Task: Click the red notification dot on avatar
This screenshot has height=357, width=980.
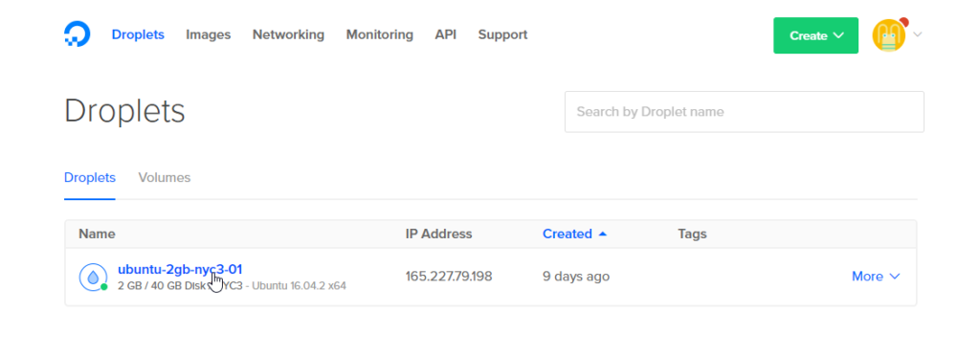Action: [x=903, y=22]
